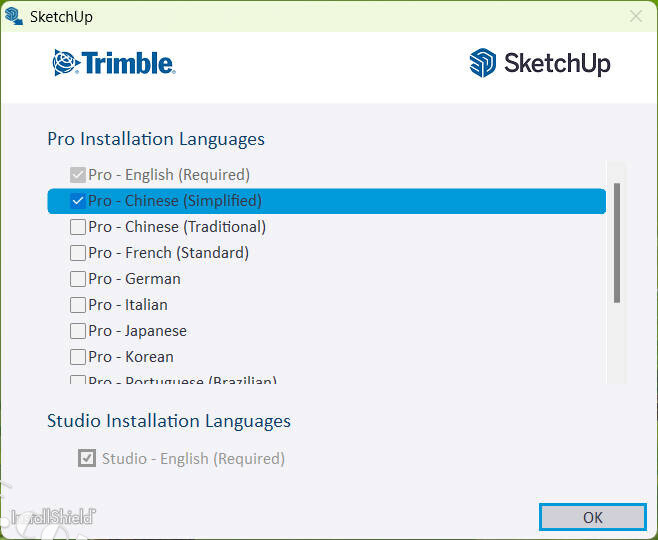
Task: Click the InstallShield logo
Action: 50,516
